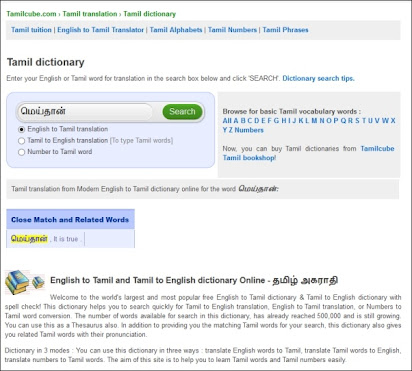Open the Tamil tuition link
Viewport: 412px width, 371px height.
pos(31,30)
